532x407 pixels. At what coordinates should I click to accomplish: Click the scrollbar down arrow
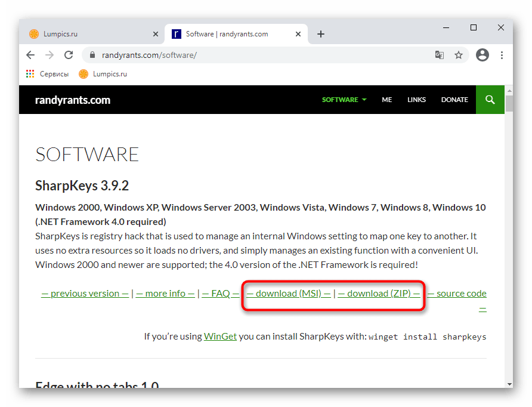point(509,384)
